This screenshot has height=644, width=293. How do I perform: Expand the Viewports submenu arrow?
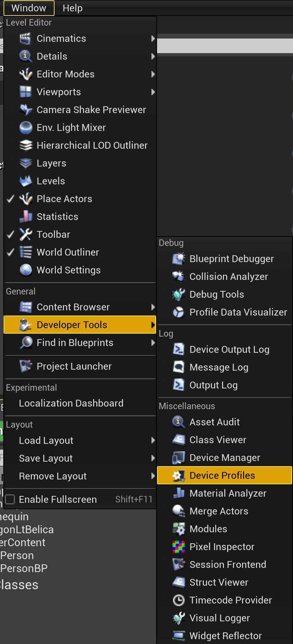coord(153,92)
